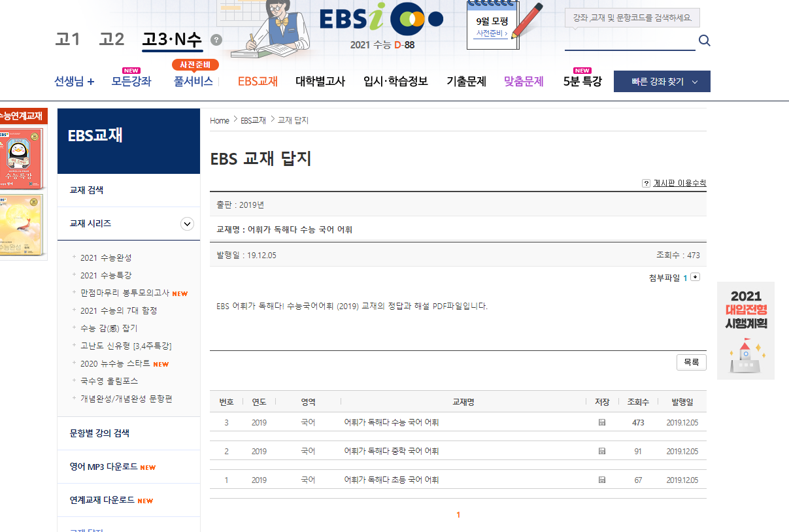Open 수능 감(感) 잡기 link
Image resolution: width=789 pixels, height=532 pixels.
(x=109, y=329)
